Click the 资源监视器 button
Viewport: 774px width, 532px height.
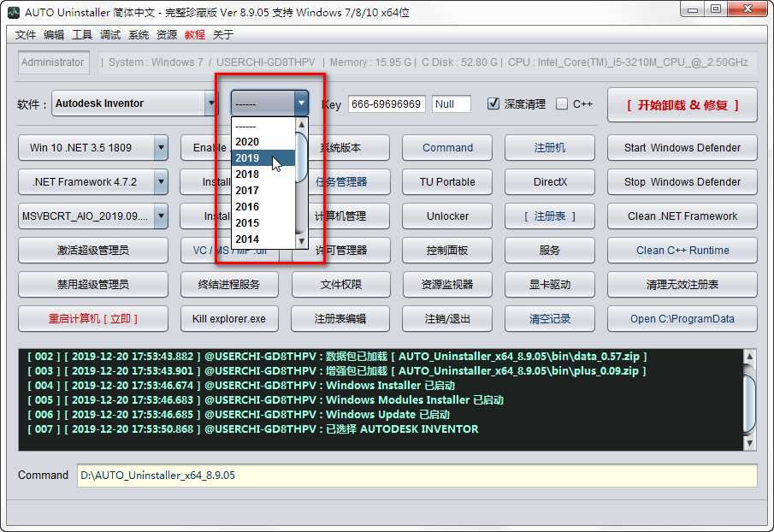(x=447, y=285)
